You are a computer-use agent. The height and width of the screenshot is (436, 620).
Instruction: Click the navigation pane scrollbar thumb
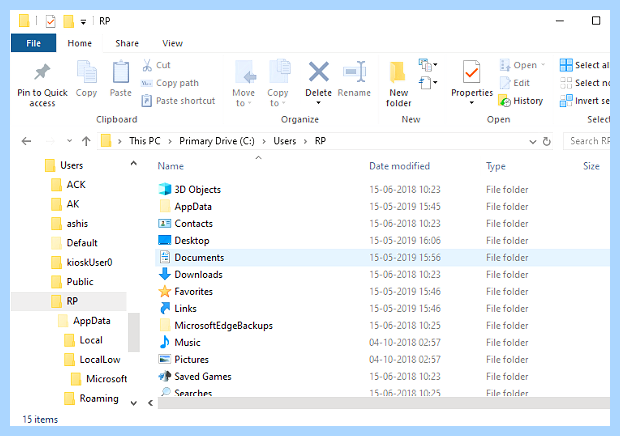134,332
